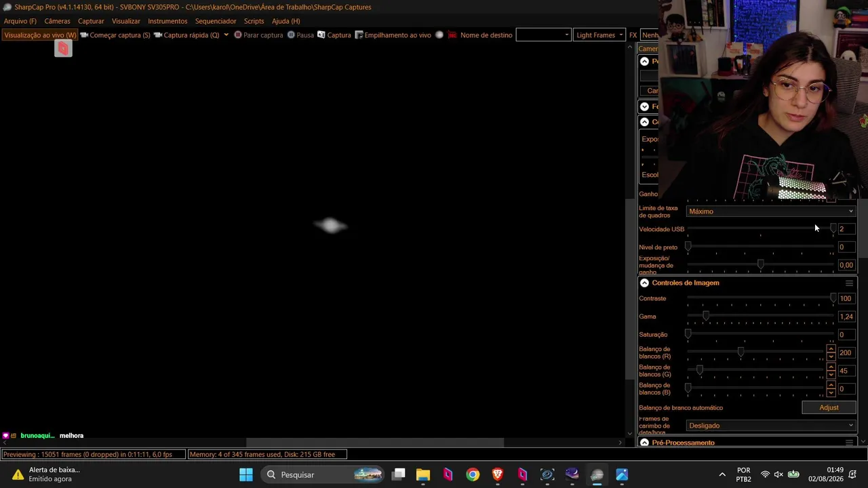Image resolution: width=868 pixels, height=488 pixels.
Task: Adjust the Gama slider
Action: [760, 317]
